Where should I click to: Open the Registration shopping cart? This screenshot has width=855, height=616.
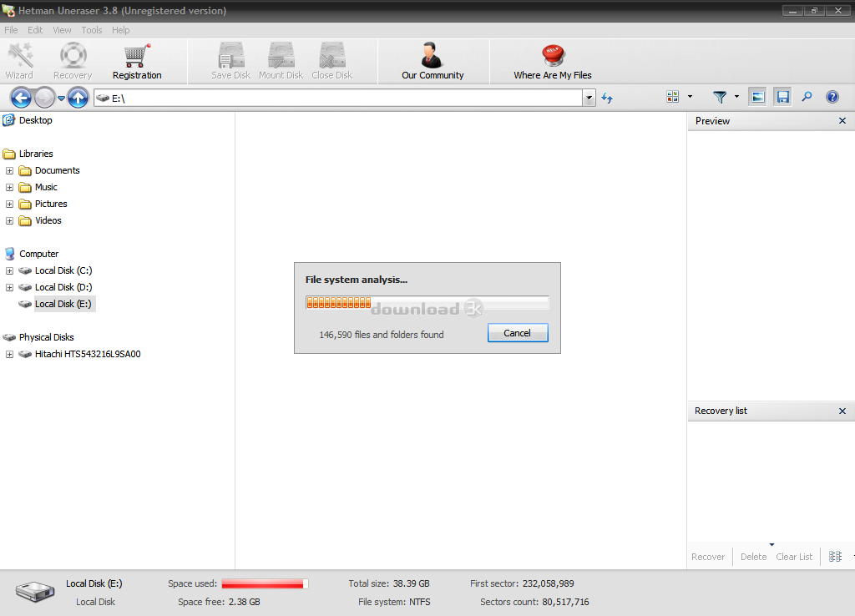pos(137,61)
